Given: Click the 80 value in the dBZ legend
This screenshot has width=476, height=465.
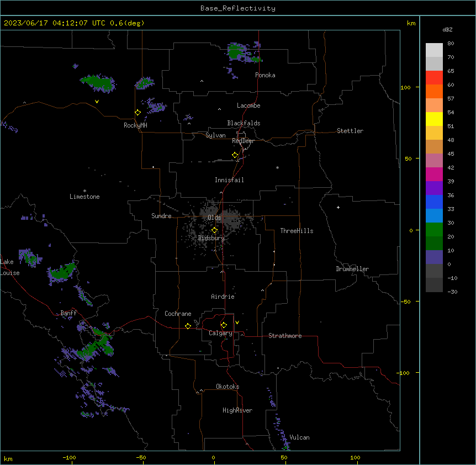Looking at the screenshot, I should 451,44.
